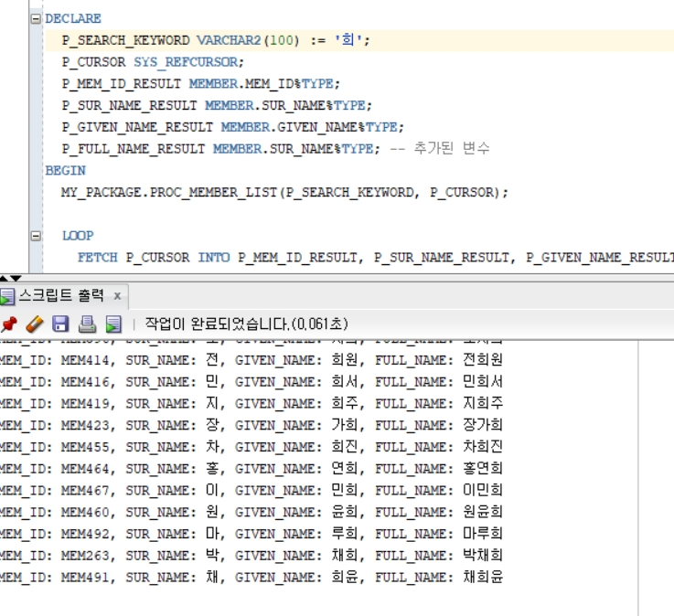Click P_SEARCH_KEYWORD in the declaration line
The image size is (674, 616).
coord(125,40)
